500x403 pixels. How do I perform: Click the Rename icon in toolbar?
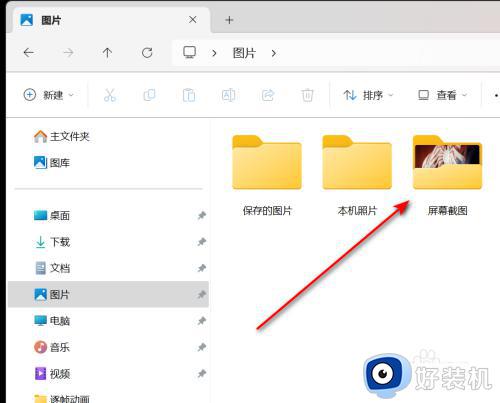(x=228, y=95)
